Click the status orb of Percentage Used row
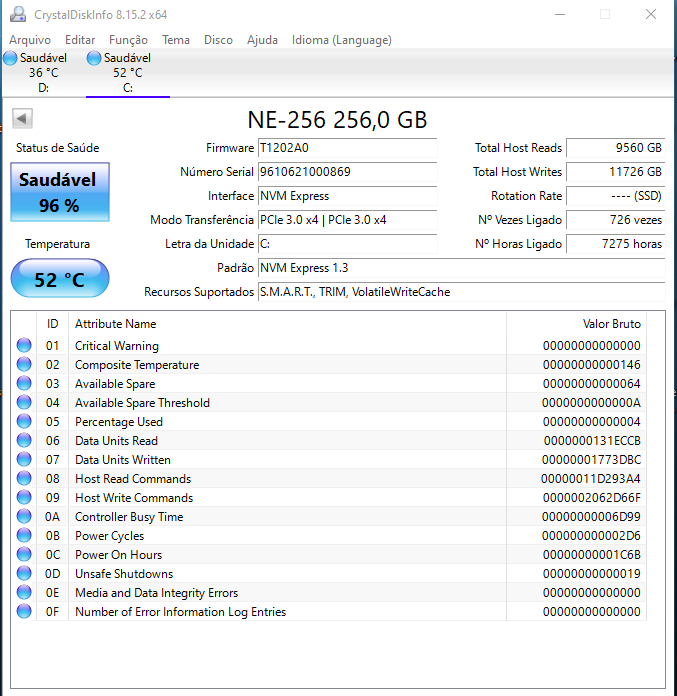This screenshot has height=696, width=677. pyautogui.click(x=24, y=421)
